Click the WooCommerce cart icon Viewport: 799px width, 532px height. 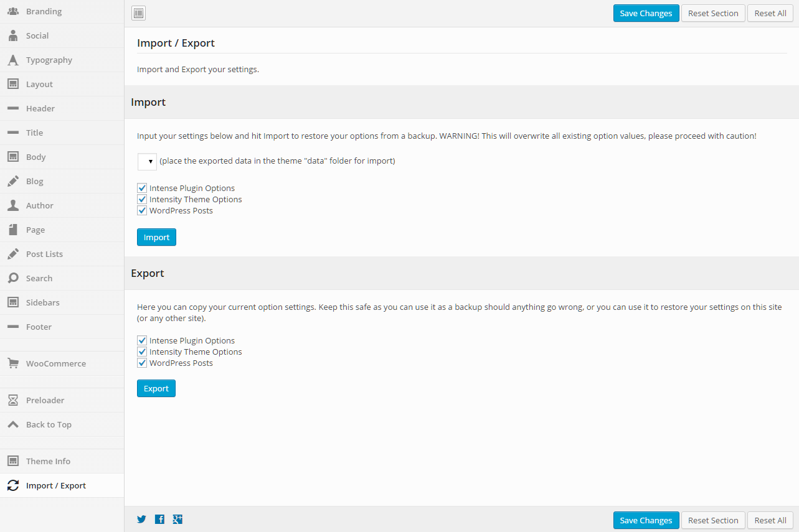point(13,363)
